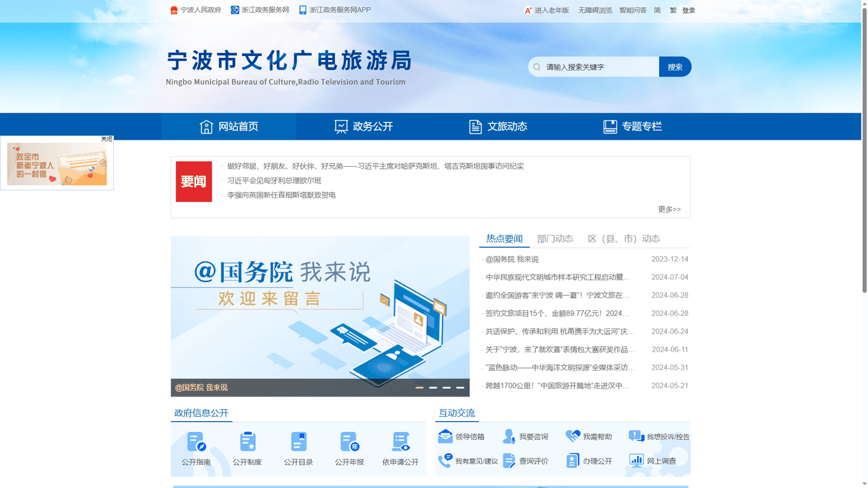The image size is (868, 488).
Task: Open headline 做好邻居、好朋友、好伙伴
Action: point(376,166)
